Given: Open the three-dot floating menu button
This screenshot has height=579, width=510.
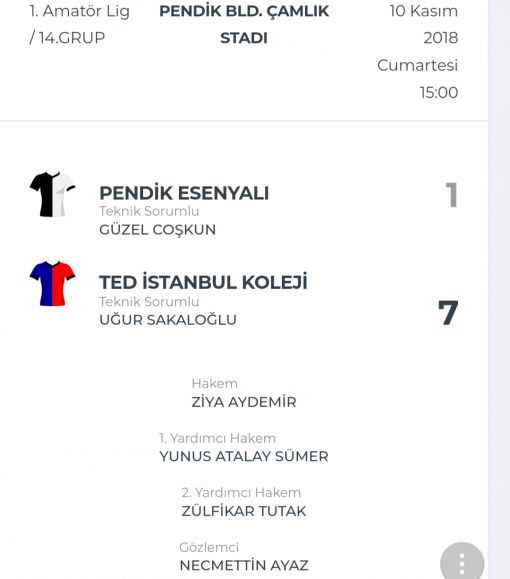Looking at the screenshot, I should (x=462, y=563).
